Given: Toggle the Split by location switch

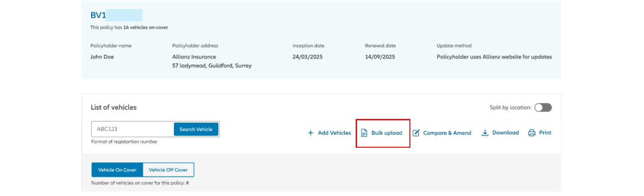Looking at the screenshot, I should (x=543, y=108).
